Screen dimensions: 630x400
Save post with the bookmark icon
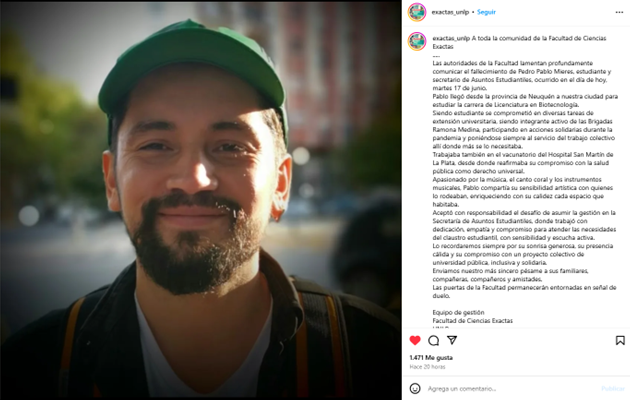pos(620,341)
